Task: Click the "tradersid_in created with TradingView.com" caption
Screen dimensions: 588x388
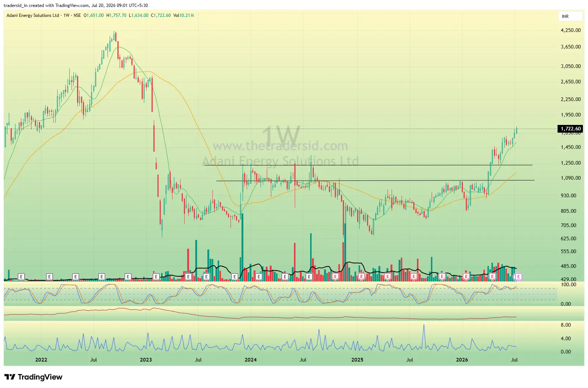Action: (x=47, y=6)
